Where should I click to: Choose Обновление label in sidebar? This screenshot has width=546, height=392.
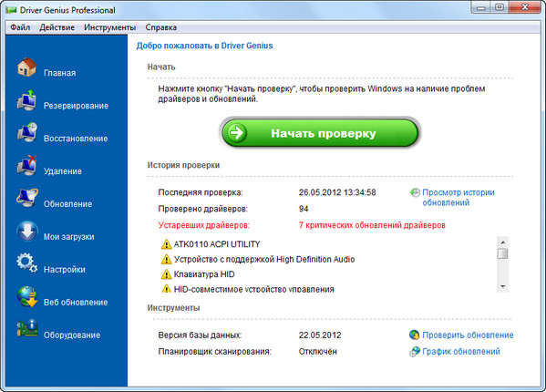tap(67, 204)
